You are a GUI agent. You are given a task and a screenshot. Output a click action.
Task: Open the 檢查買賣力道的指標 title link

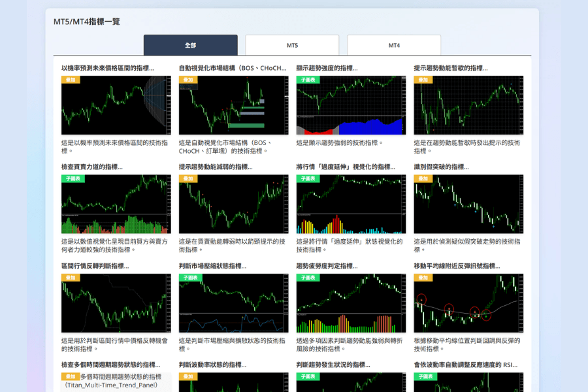click(x=92, y=167)
